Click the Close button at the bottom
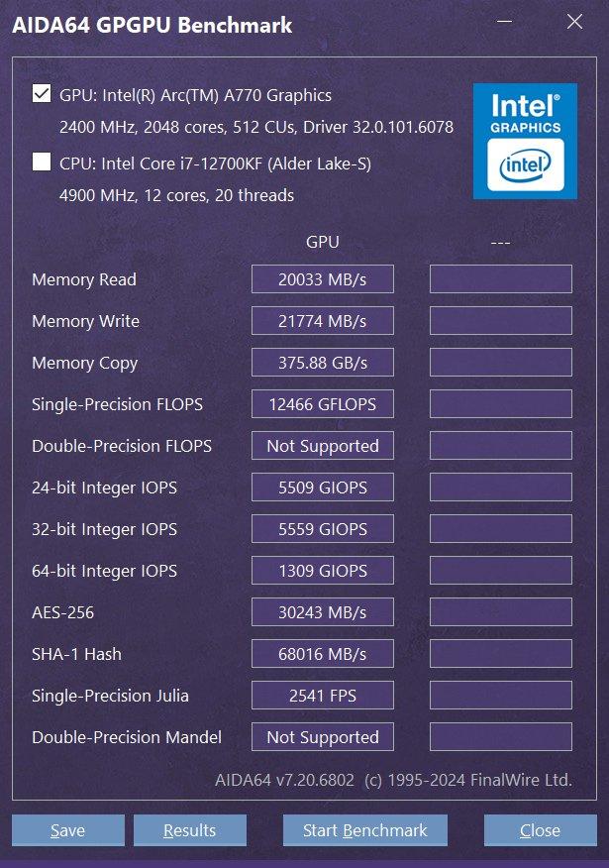609x868 pixels. (x=541, y=830)
